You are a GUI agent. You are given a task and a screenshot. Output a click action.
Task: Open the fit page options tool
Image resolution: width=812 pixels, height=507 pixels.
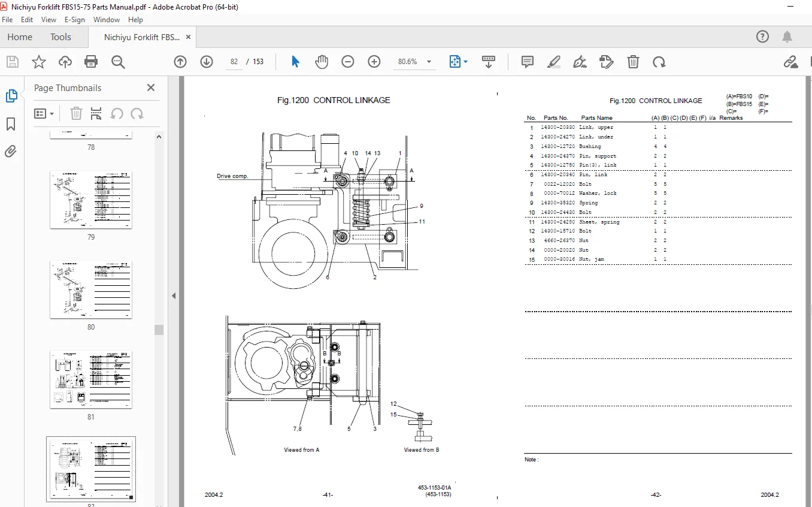coord(458,62)
